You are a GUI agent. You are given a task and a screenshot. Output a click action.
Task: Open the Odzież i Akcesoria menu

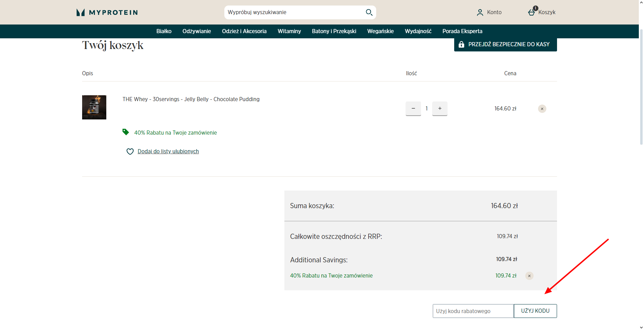[x=244, y=31]
